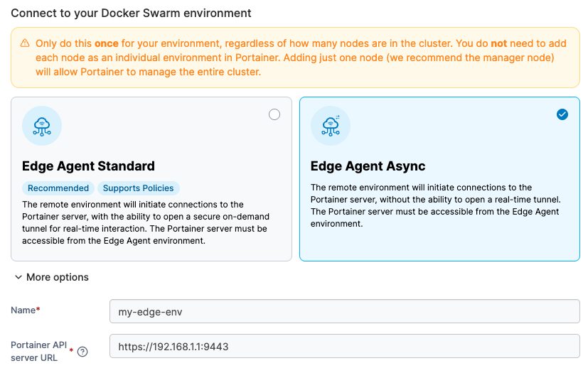The height and width of the screenshot is (373, 588).
Task: Click the Edge Agent Standard description paragraph
Action: [x=145, y=222]
